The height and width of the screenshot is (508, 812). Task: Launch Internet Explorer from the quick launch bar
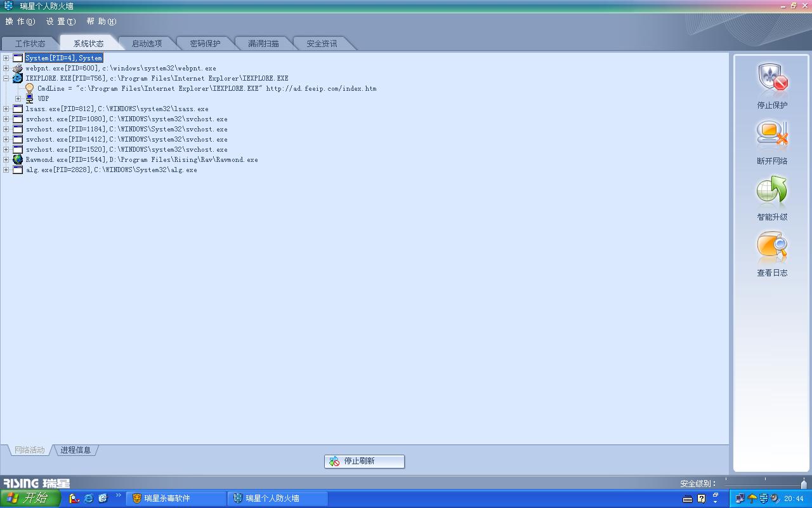[89, 498]
